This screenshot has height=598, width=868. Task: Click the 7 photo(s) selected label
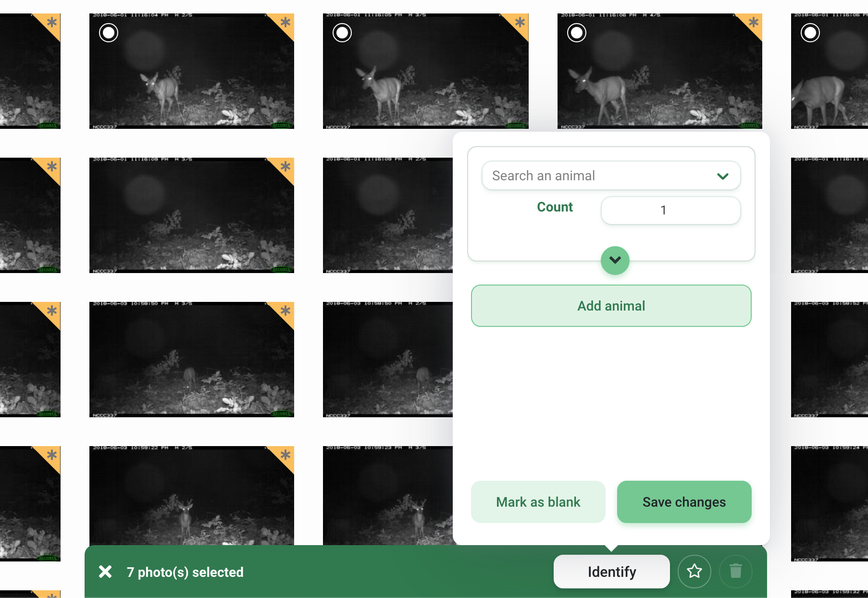pos(185,572)
